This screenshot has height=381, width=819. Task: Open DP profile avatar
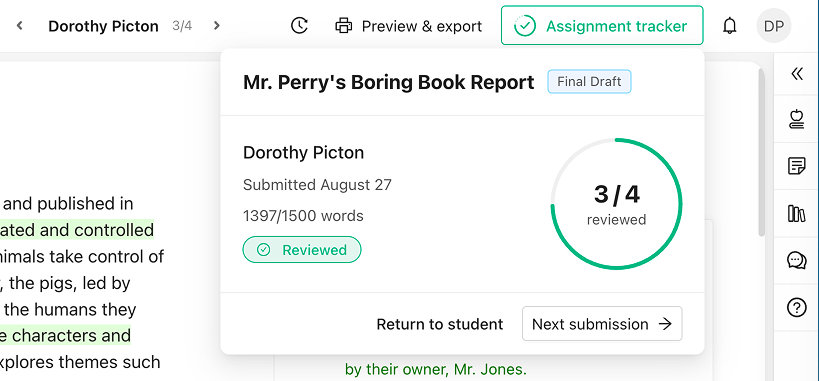774,26
